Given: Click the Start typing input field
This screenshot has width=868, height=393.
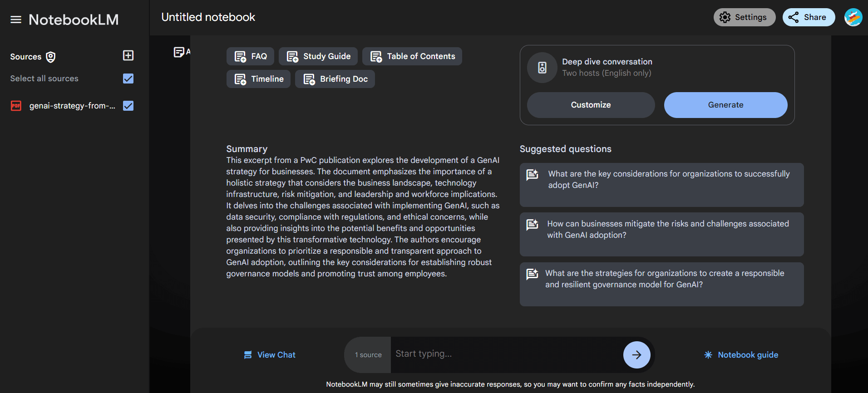Looking at the screenshot, I should [506, 354].
